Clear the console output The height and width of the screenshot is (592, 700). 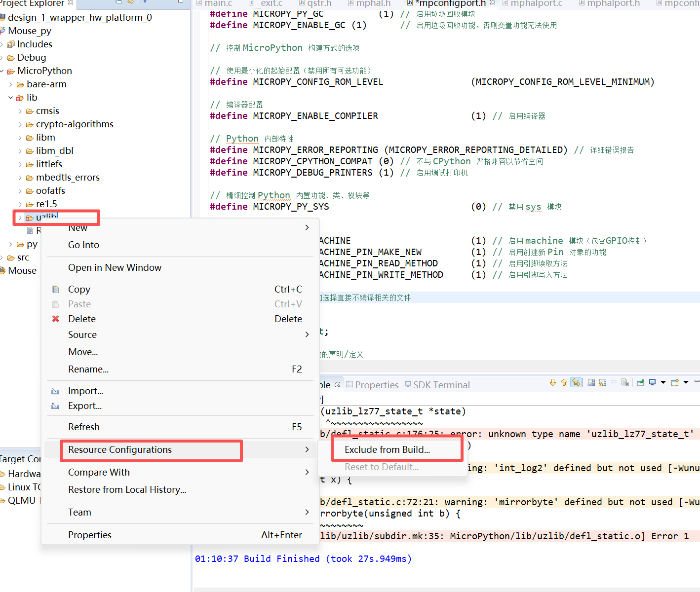tap(625, 383)
